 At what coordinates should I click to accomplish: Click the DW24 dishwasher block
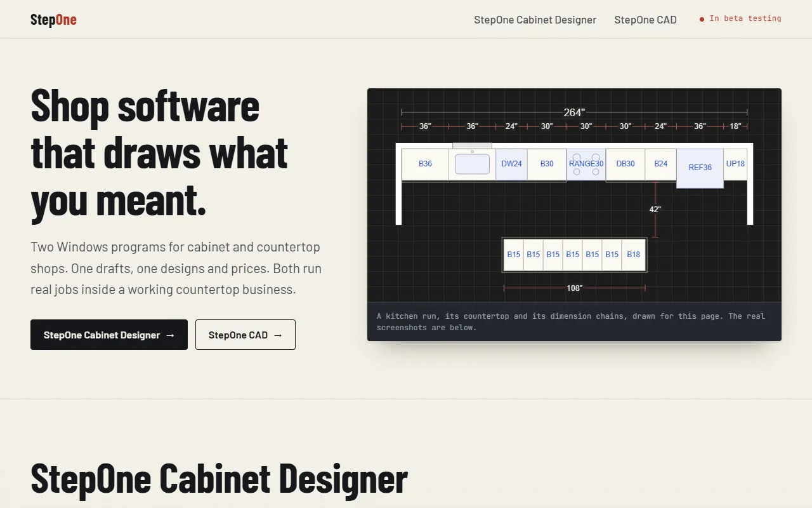(511, 164)
